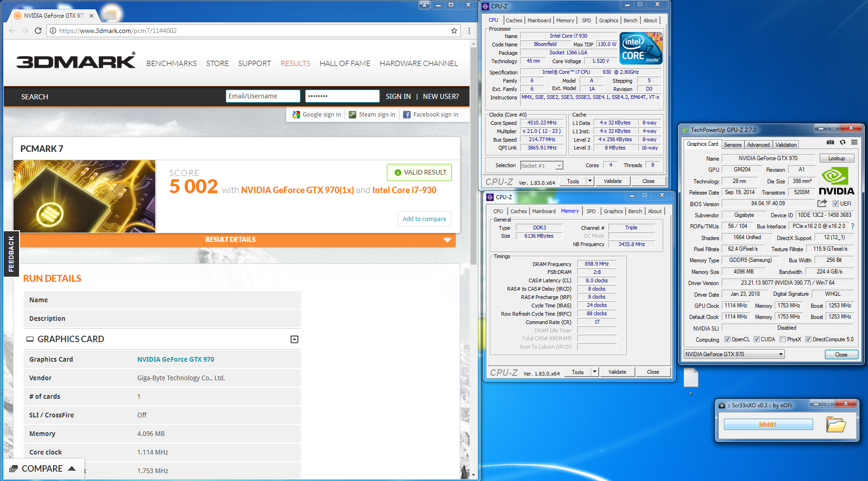The width and height of the screenshot is (868, 481).
Task: Open the NVIDIA GeForce GTX 970 link in Run Details
Action: [176, 359]
